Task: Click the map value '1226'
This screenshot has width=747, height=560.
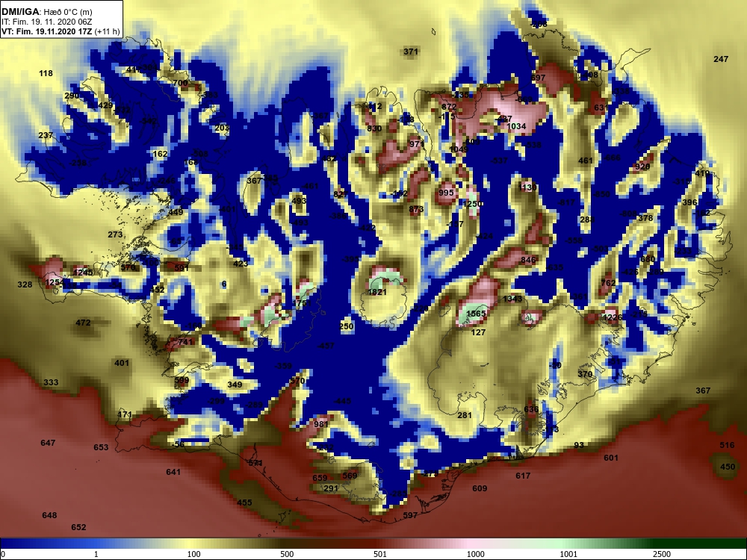Action: (613, 317)
